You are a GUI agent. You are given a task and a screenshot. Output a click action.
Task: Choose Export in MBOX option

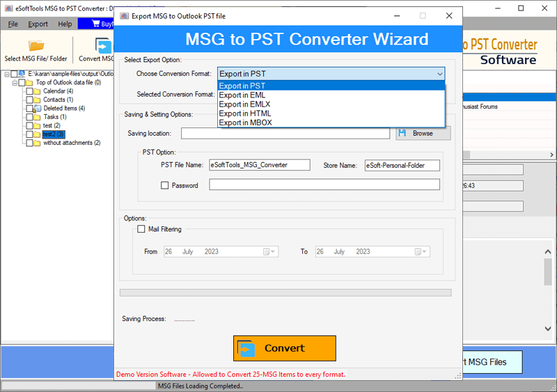click(331, 123)
